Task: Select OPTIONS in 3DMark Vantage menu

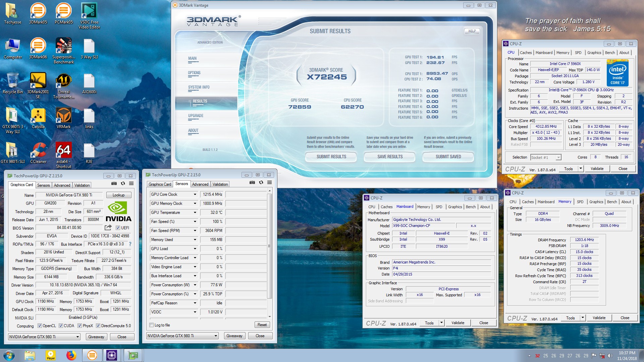Action: (194, 73)
